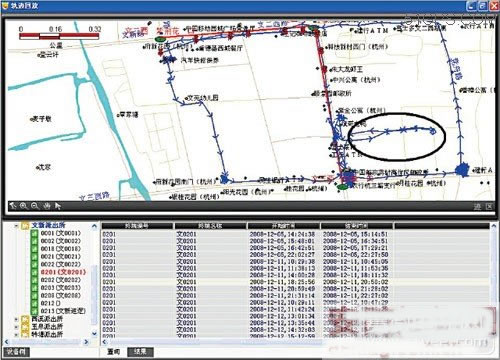Switch to the 结果 tab
500x360 pixels.
pyautogui.click(x=140, y=351)
